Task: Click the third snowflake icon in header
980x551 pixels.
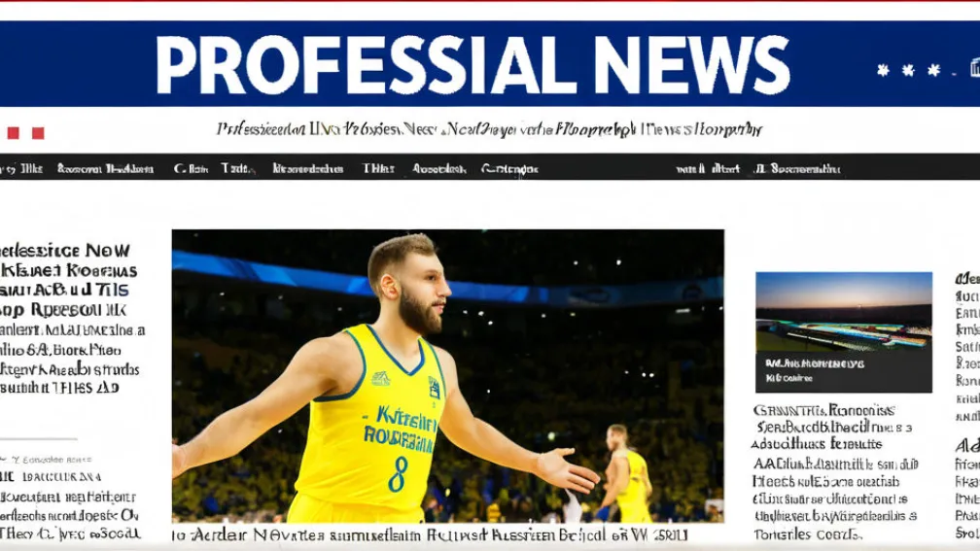Action: pyautogui.click(x=934, y=70)
